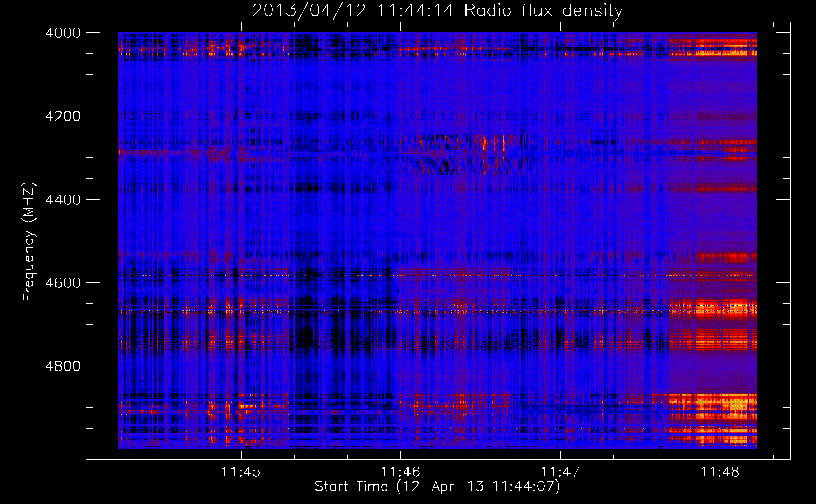Click the 11:46 time tick label
Image resolution: width=816 pixels, height=504 pixels.
point(400,472)
